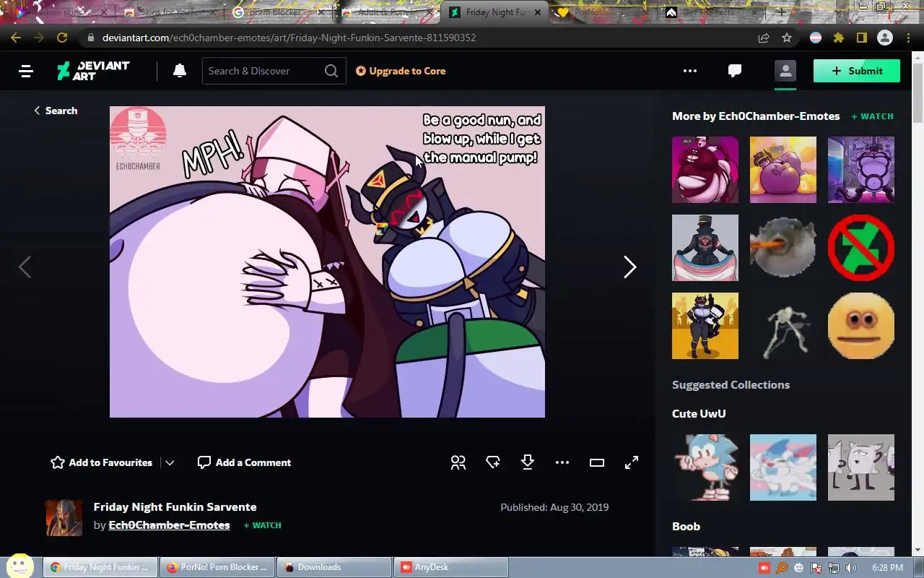
Task: Click the volume speaker tray icon
Action: click(x=851, y=568)
